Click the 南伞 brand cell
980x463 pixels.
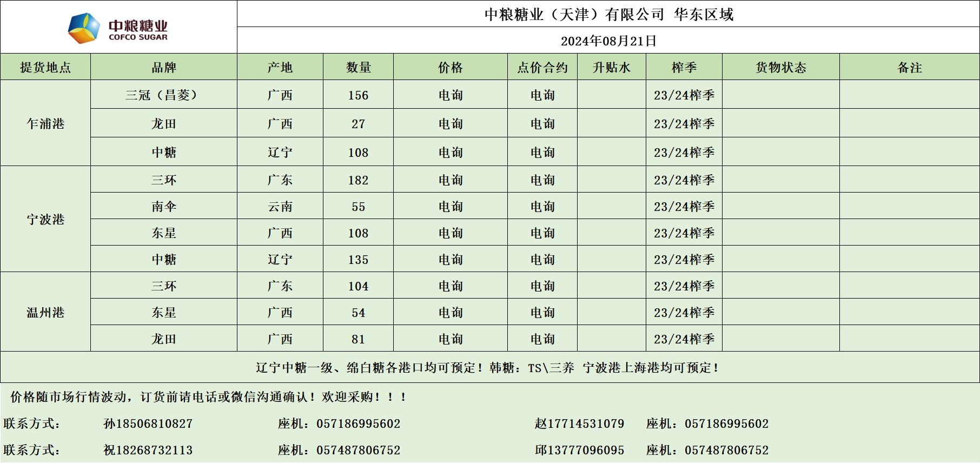[164, 207]
